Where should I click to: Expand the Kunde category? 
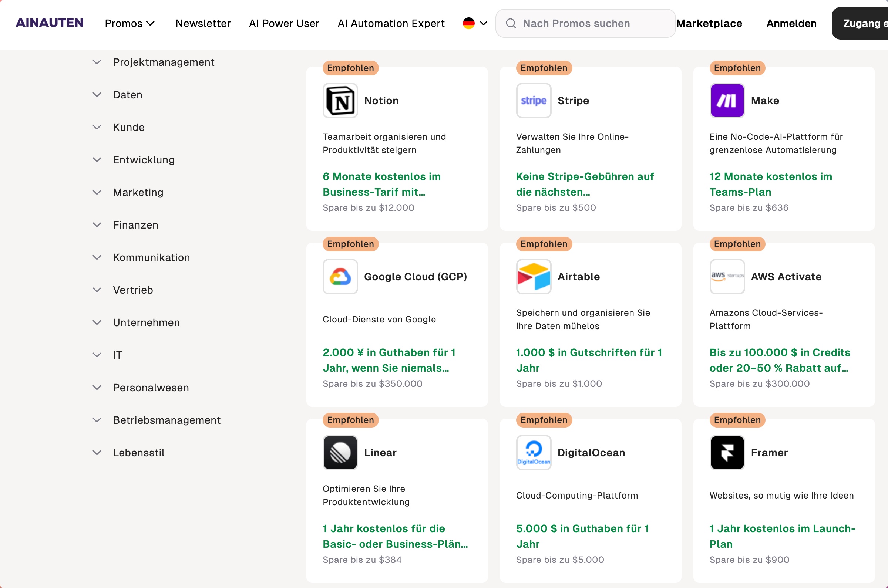click(x=118, y=127)
